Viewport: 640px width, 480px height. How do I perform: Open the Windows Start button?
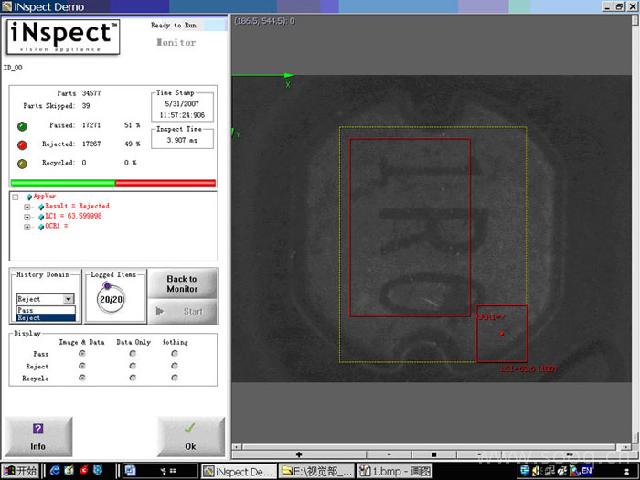pos(19,470)
